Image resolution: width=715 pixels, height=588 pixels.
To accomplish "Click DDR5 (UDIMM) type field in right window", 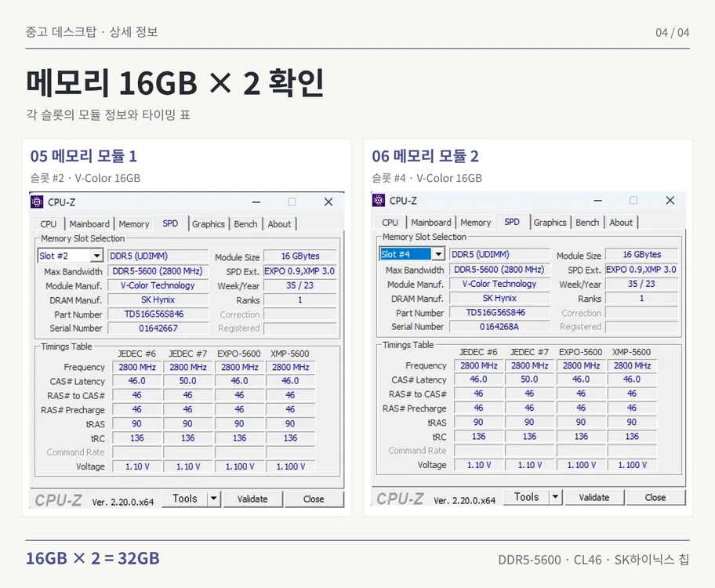I will [499, 254].
